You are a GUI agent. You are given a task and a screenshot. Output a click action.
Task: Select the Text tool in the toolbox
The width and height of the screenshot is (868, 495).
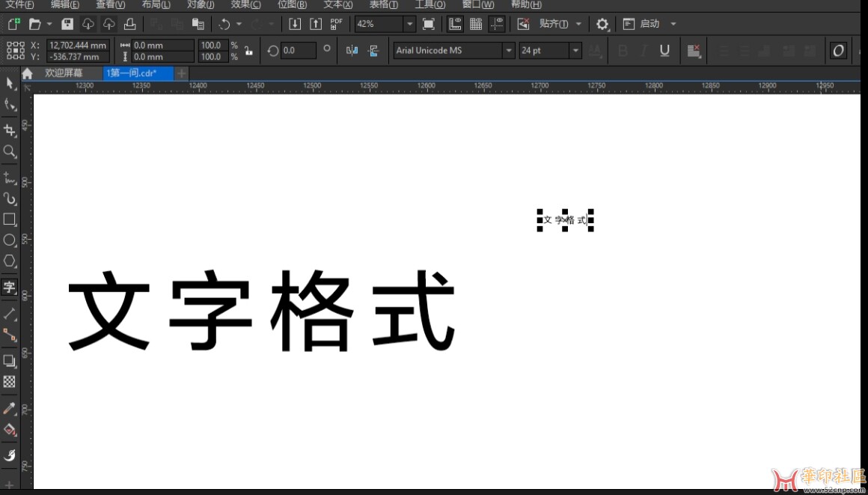[x=10, y=286]
